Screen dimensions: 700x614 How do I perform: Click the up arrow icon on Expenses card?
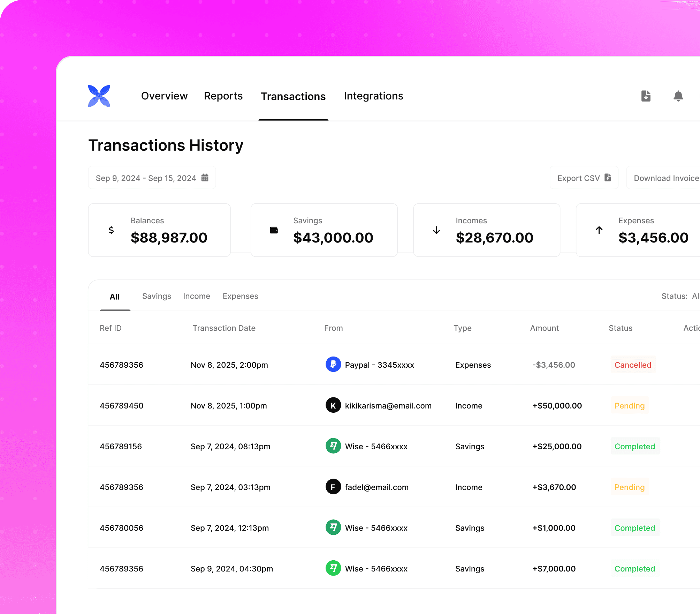(599, 230)
